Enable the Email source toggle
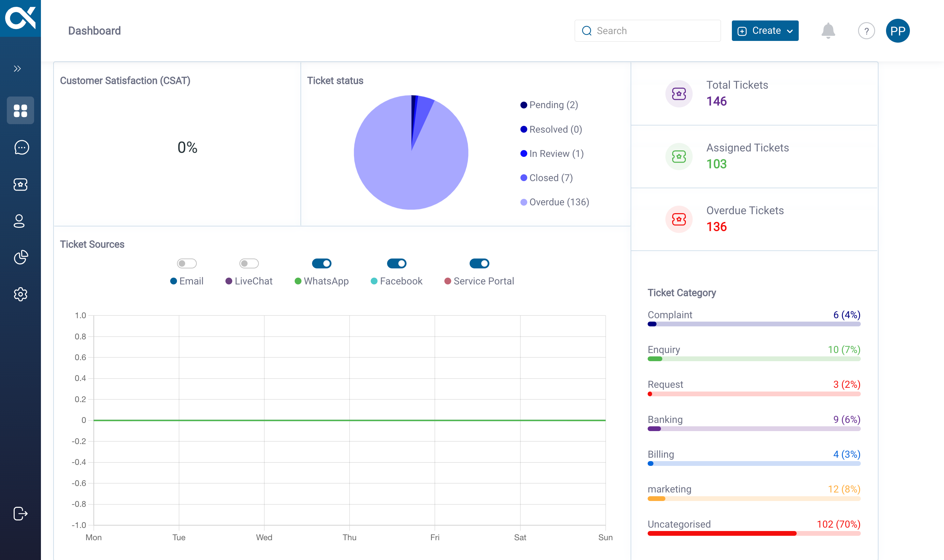The height and width of the screenshot is (560, 944). pyautogui.click(x=187, y=263)
